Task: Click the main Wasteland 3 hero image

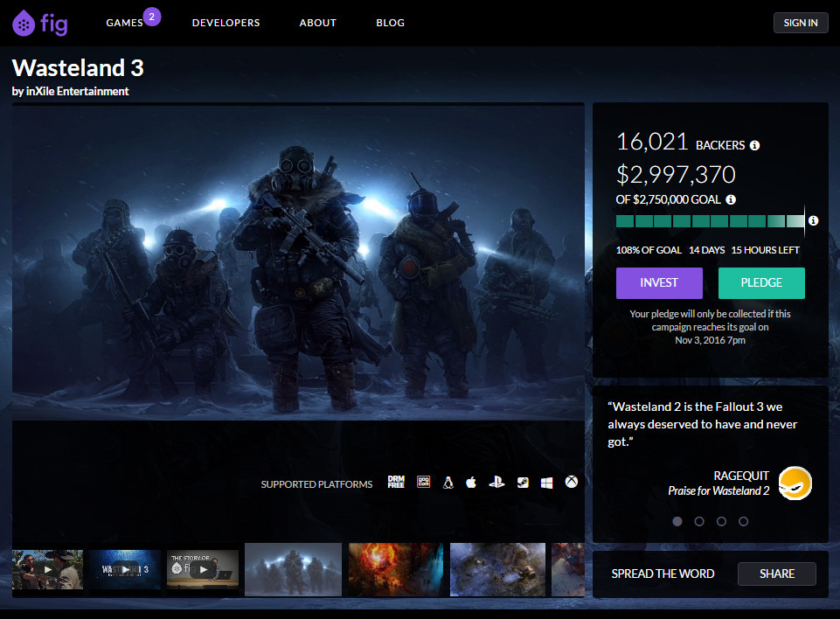Action: click(x=298, y=262)
